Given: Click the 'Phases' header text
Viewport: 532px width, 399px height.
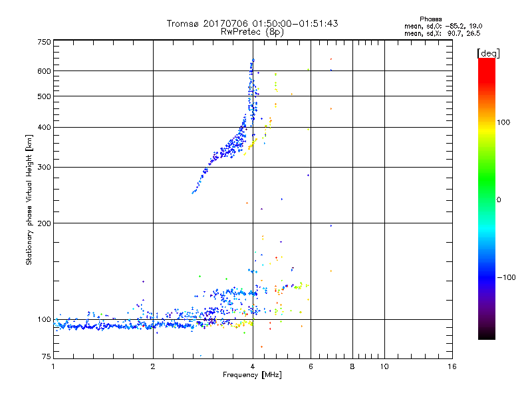Looking at the screenshot, I should [430, 19].
